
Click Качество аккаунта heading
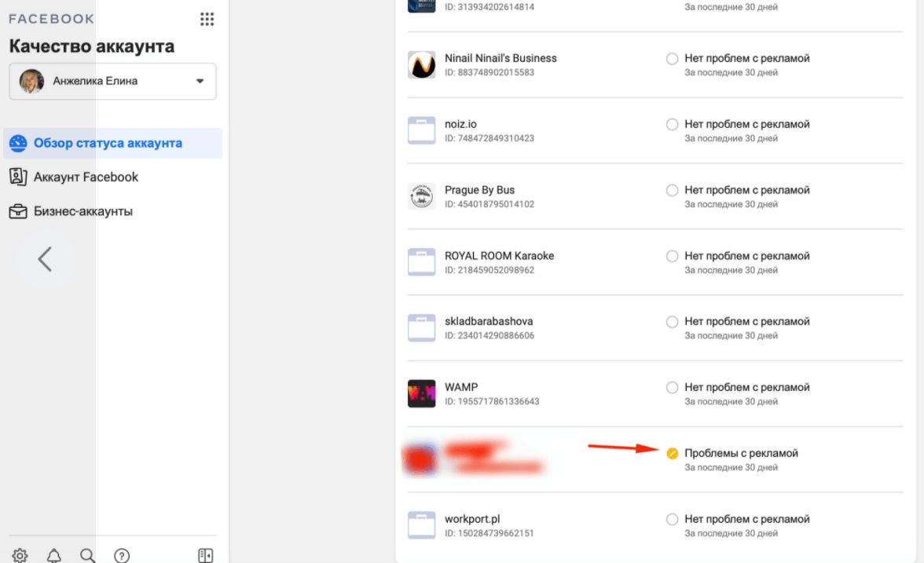coord(91,46)
